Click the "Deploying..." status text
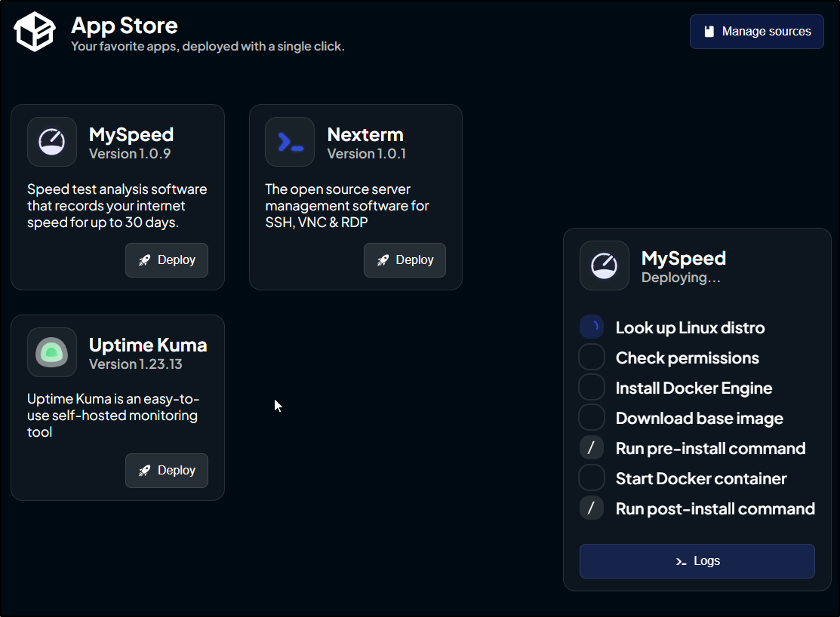840x617 pixels. coord(681,278)
